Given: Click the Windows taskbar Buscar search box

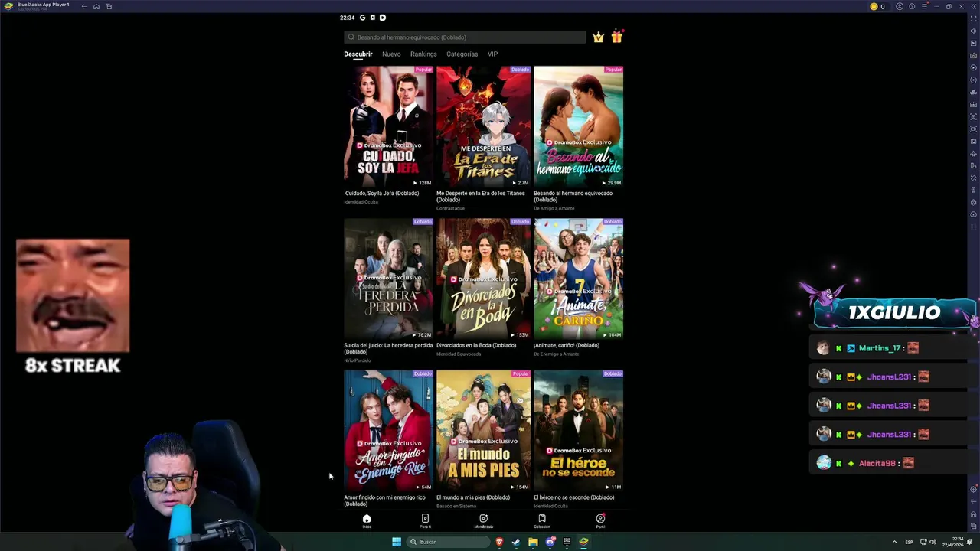Looking at the screenshot, I should (449, 542).
